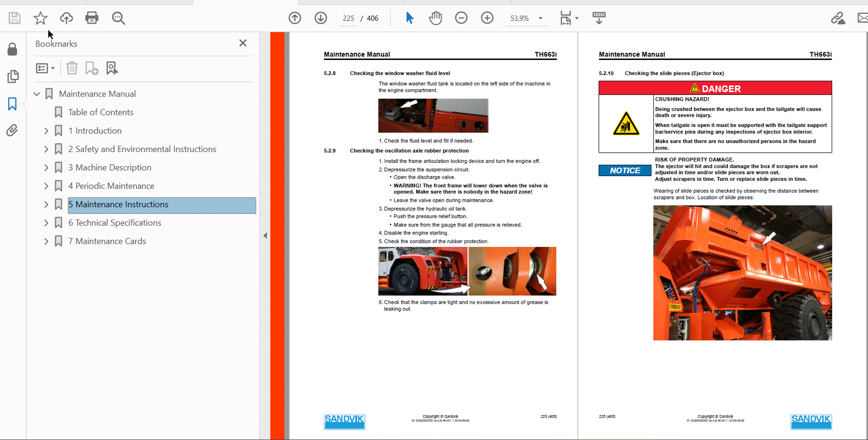Toggle the Bookmarks side panel
868x440 pixels.
click(x=13, y=104)
